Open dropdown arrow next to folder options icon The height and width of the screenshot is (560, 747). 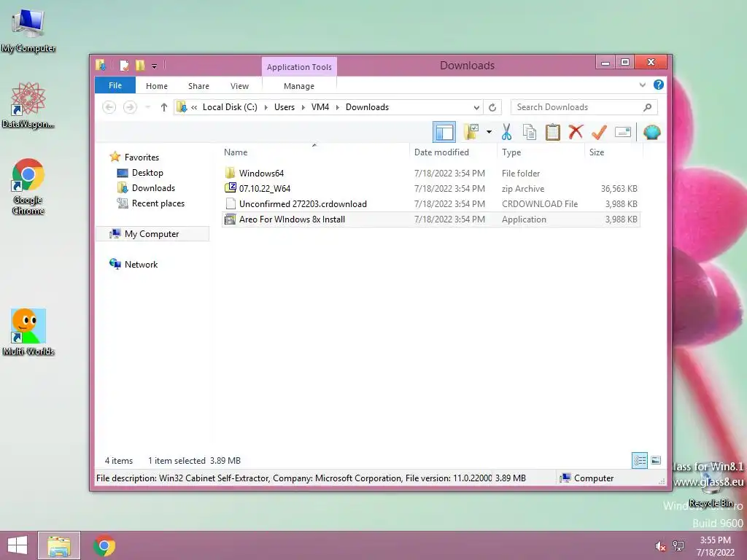click(x=489, y=132)
